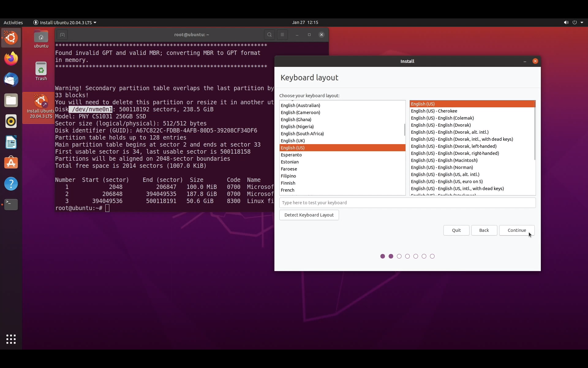Click the language list scrollbar
588x368 pixels.
click(405, 130)
